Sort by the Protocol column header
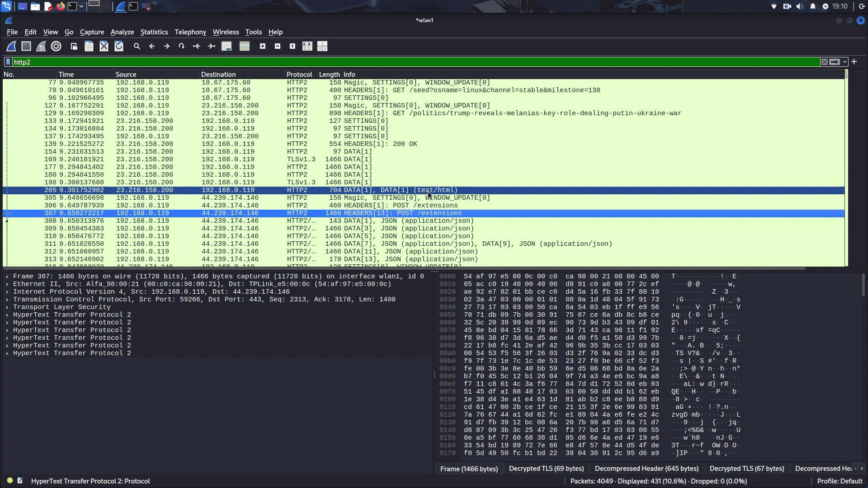Image resolution: width=868 pixels, height=488 pixels. click(301, 74)
